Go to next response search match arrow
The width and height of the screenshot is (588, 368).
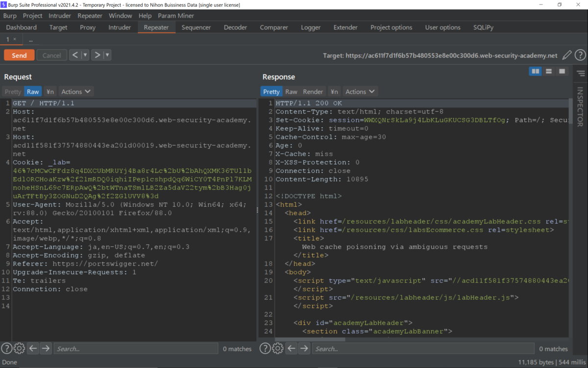pos(304,348)
